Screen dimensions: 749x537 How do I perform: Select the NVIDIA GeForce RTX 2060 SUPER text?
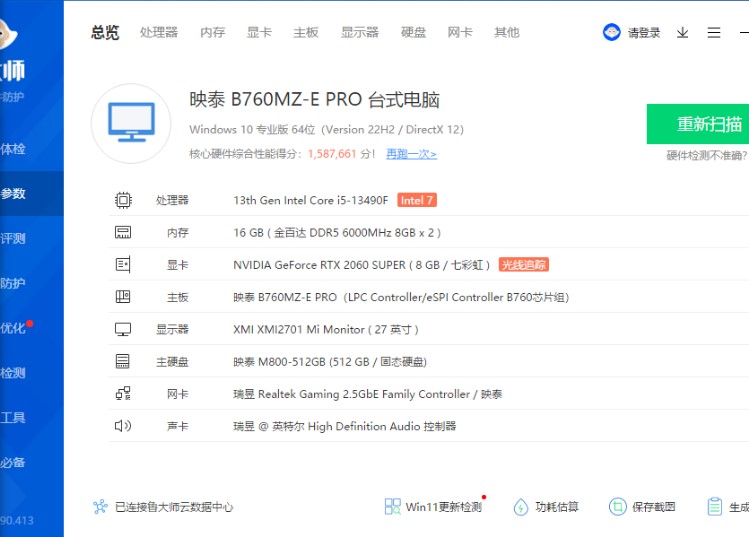pos(362,265)
